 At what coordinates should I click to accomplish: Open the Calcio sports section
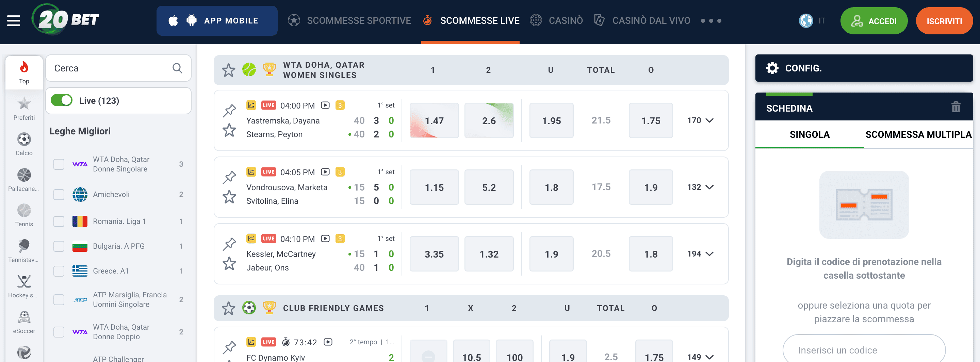coord(24,144)
